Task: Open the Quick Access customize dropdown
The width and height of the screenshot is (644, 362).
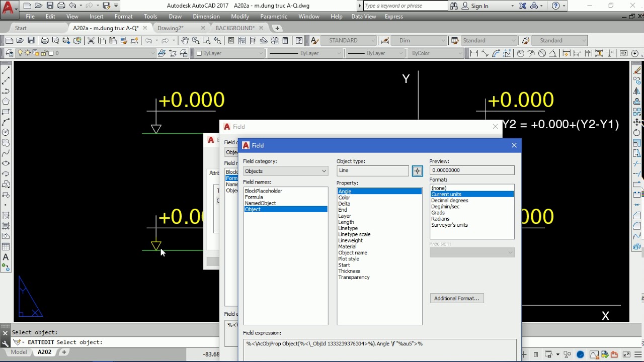Action: coord(117,6)
